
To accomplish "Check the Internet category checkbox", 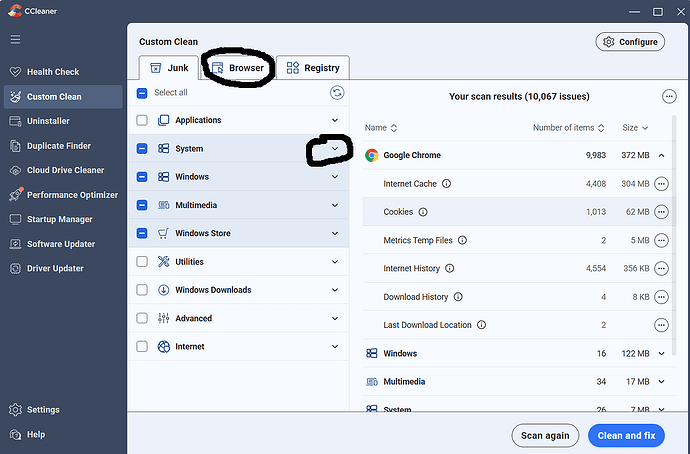I will click(142, 347).
